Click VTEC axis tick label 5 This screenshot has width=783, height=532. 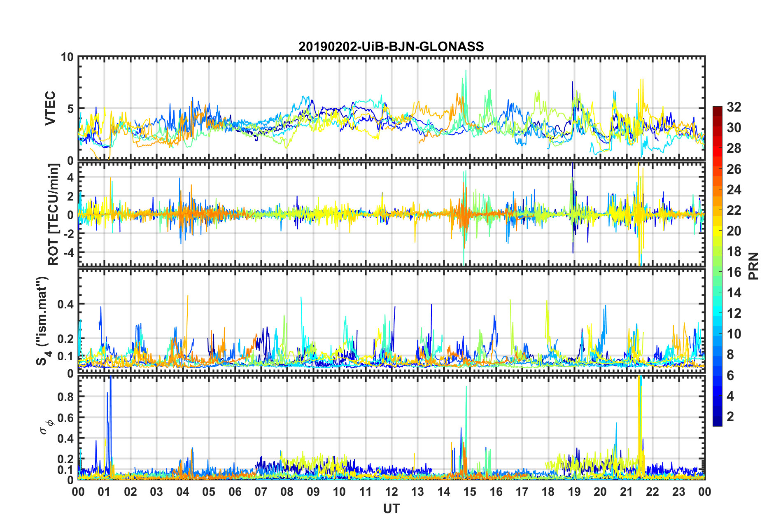70,109
